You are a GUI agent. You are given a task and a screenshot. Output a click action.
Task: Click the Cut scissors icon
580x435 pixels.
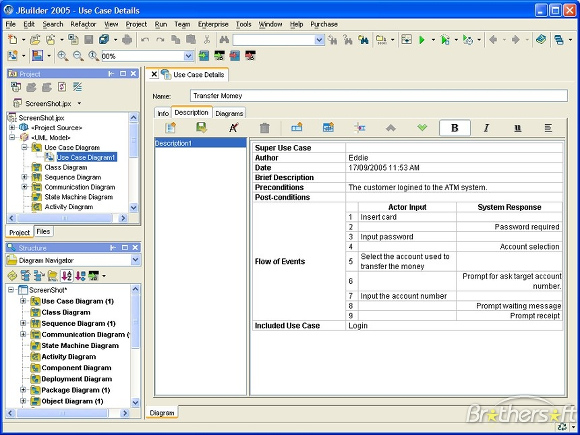click(206, 40)
